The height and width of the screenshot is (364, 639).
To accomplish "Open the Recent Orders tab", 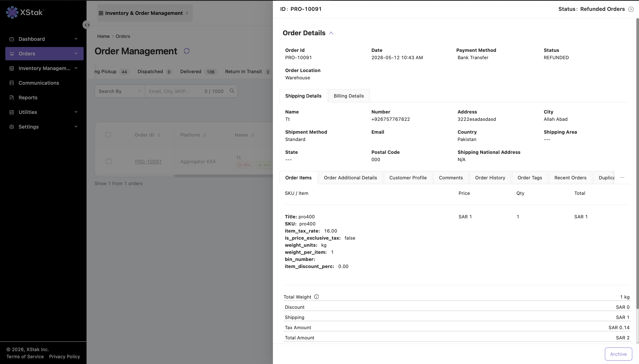I will tap(570, 178).
